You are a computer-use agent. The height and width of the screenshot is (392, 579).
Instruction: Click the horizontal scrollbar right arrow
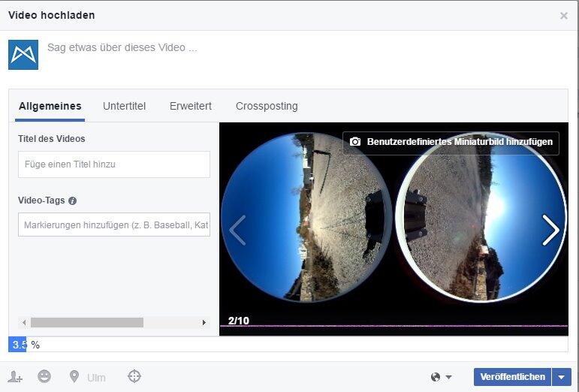coord(204,322)
